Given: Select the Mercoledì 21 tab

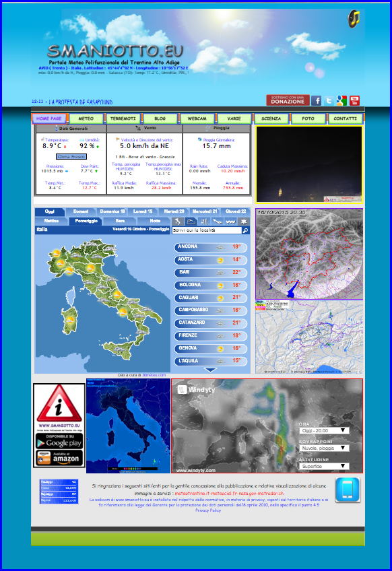Looking at the screenshot, I should point(205,211).
